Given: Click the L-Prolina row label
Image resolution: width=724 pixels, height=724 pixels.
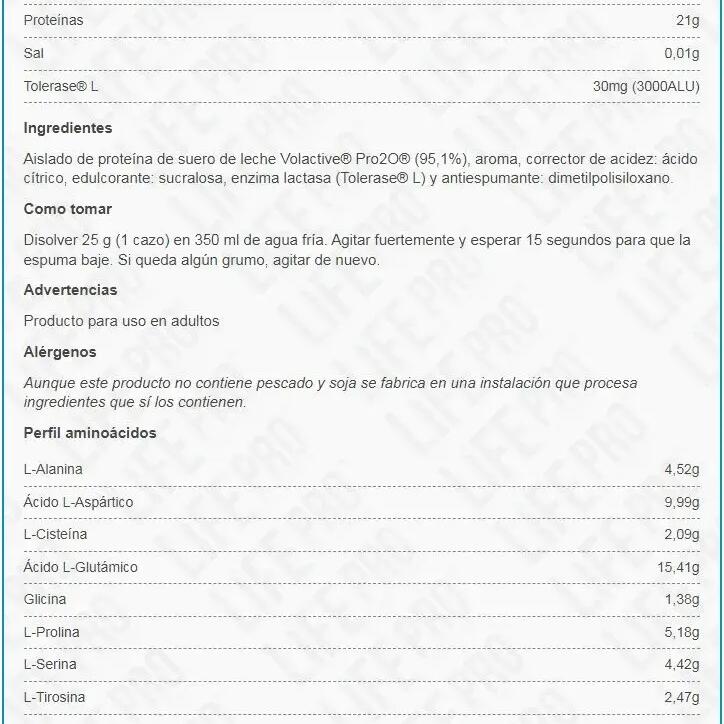Looking at the screenshot, I should [x=51, y=632].
